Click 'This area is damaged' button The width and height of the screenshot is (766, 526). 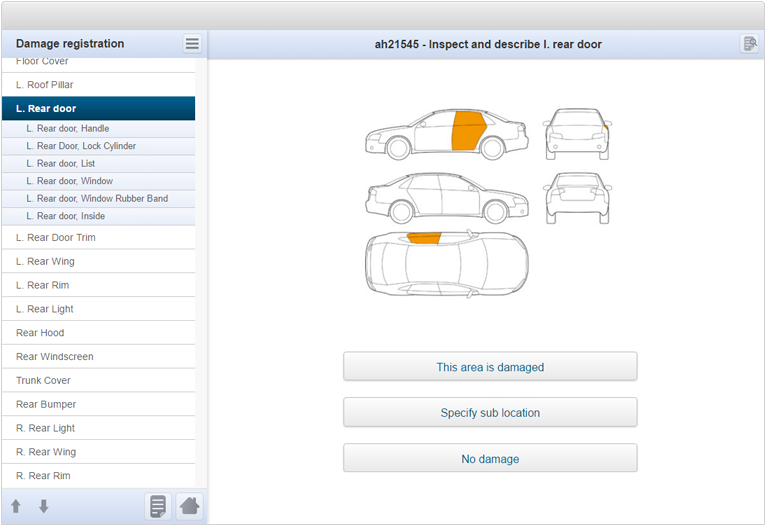[490, 367]
